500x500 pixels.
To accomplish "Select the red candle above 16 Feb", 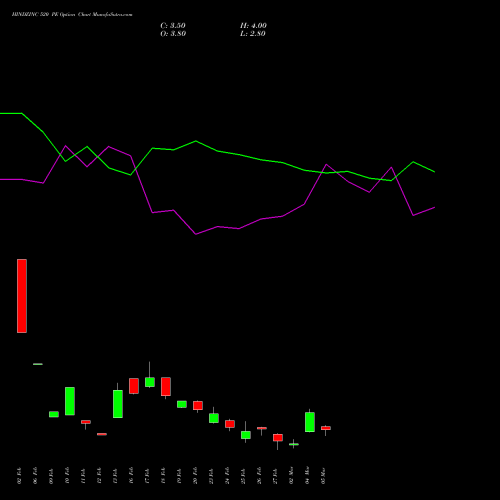I will (134, 386).
